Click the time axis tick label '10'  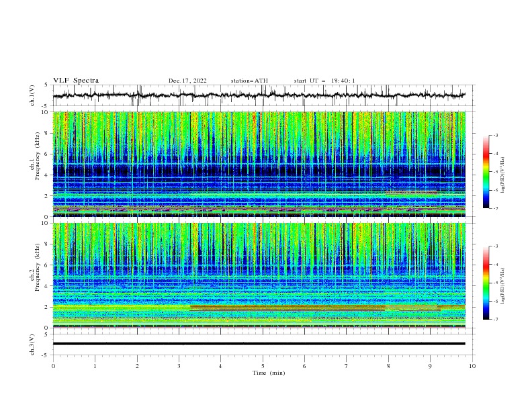[x=472, y=366]
